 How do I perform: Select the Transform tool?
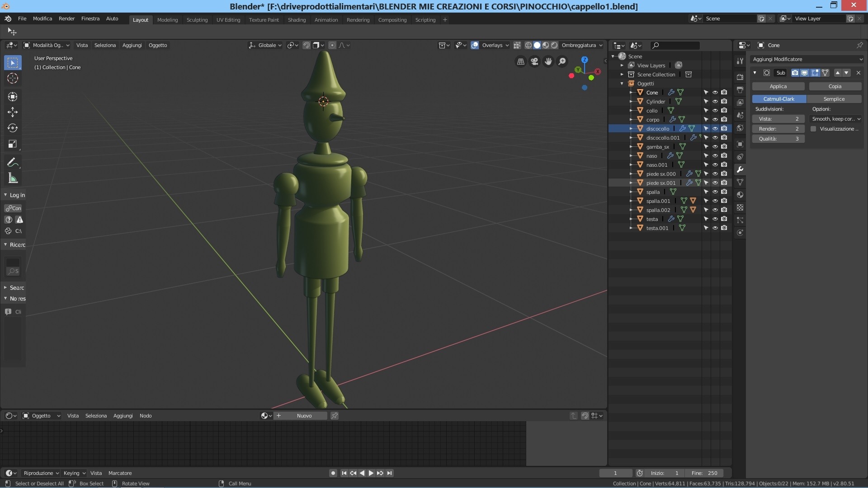pyautogui.click(x=13, y=96)
